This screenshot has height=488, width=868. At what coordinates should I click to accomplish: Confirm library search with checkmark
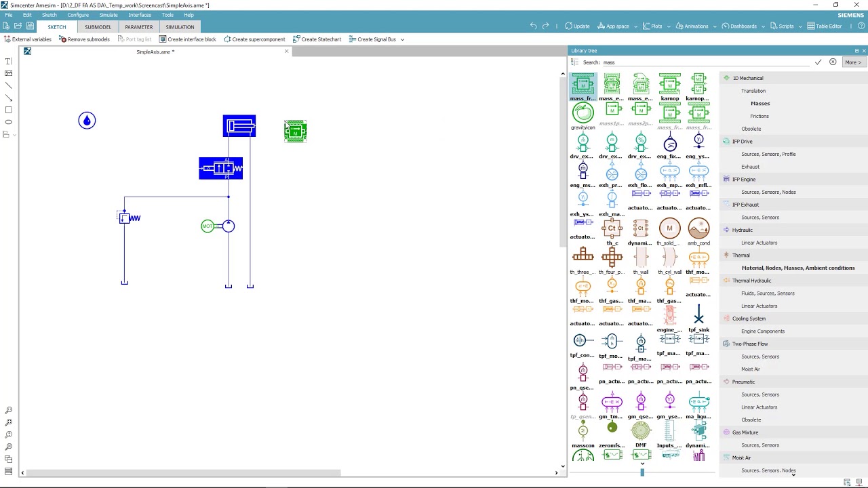(818, 62)
